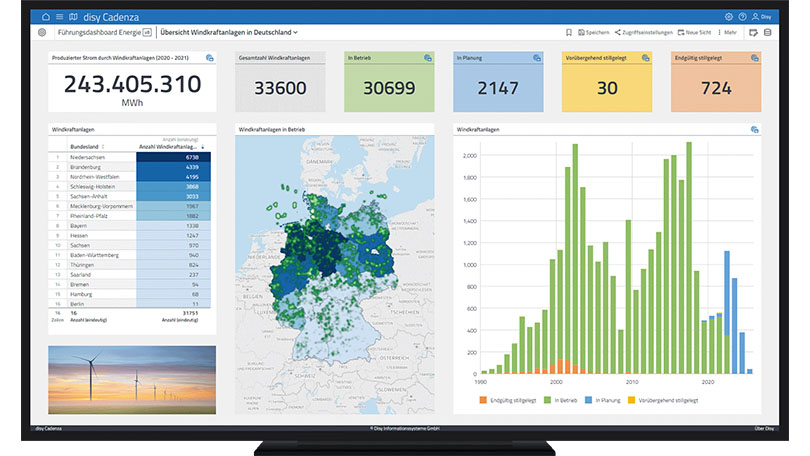This screenshot has width=810, height=456.
Task: Open the help question mark icon
Action: 742,17
